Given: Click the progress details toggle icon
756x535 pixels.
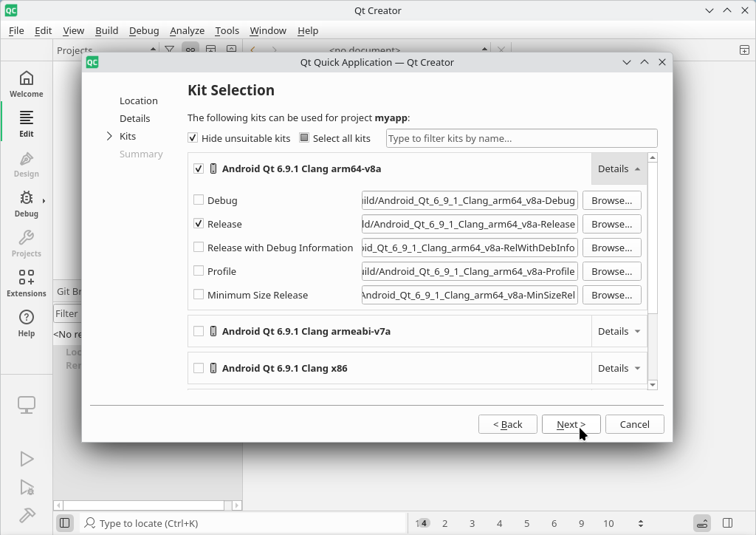Looking at the screenshot, I should (x=702, y=523).
